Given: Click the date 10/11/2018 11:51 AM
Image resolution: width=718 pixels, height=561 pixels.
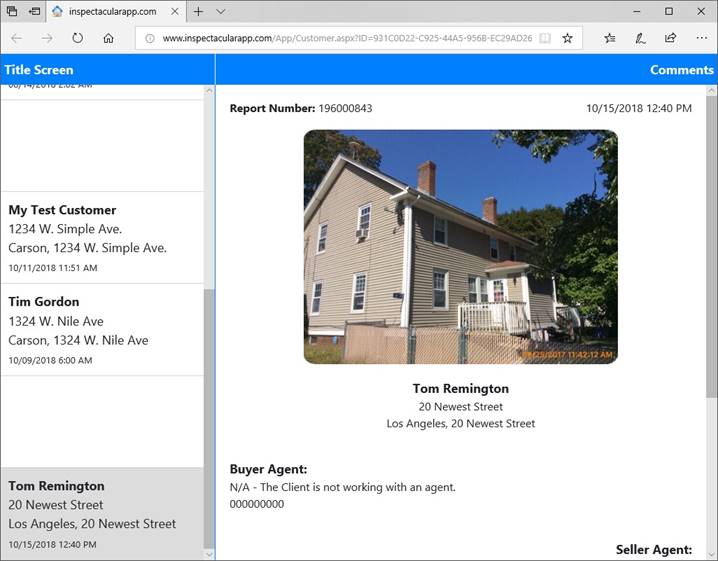Looking at the screenshot, I should point(53,268).
